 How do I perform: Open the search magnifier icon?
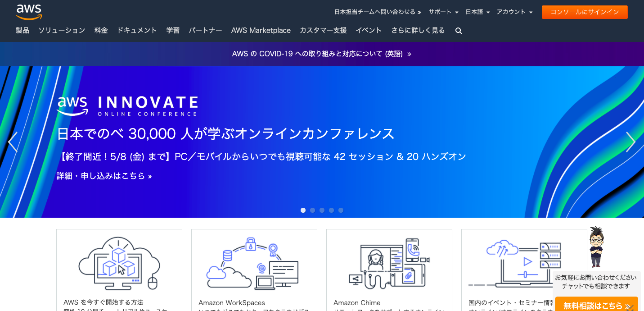[x=459, y=31]
